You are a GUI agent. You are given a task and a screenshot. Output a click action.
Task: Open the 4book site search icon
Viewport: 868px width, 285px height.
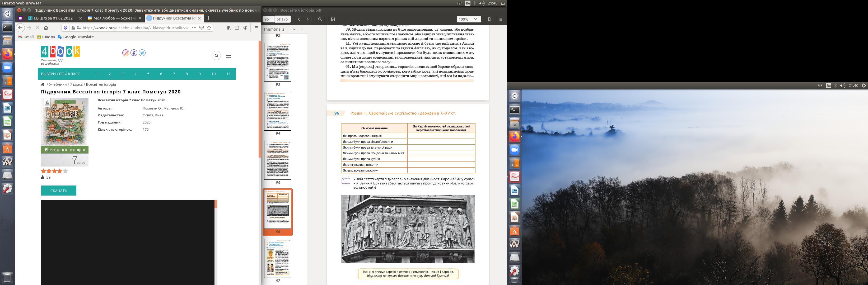click(x=216, y=55)
